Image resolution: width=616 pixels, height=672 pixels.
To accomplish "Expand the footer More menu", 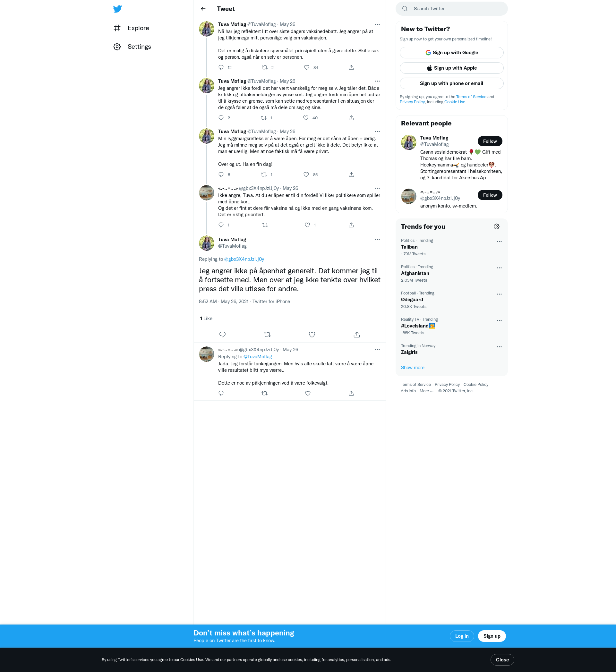I will pyautogui.click(x=426, y=391).
